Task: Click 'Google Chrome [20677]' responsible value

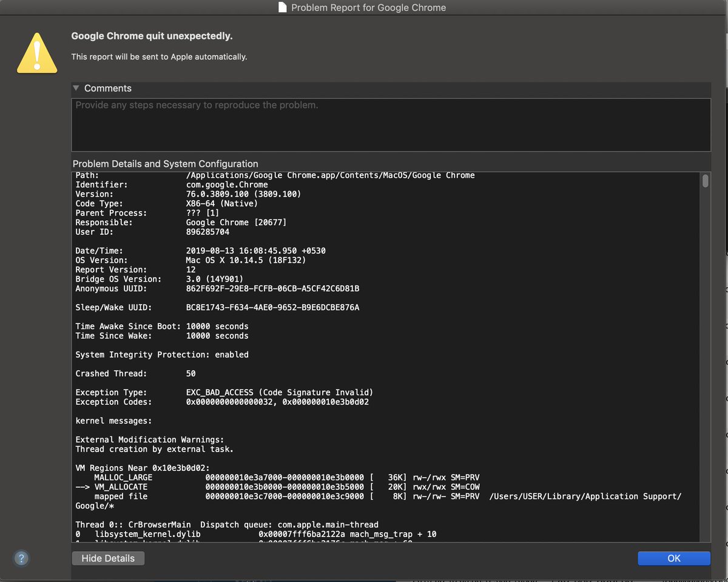Action: click(237, 222)
